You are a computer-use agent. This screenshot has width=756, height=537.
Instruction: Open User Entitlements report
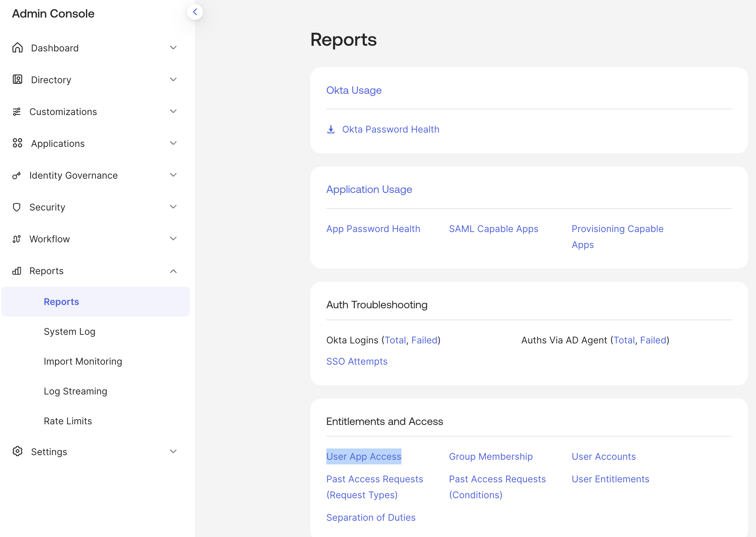(610, 479)
